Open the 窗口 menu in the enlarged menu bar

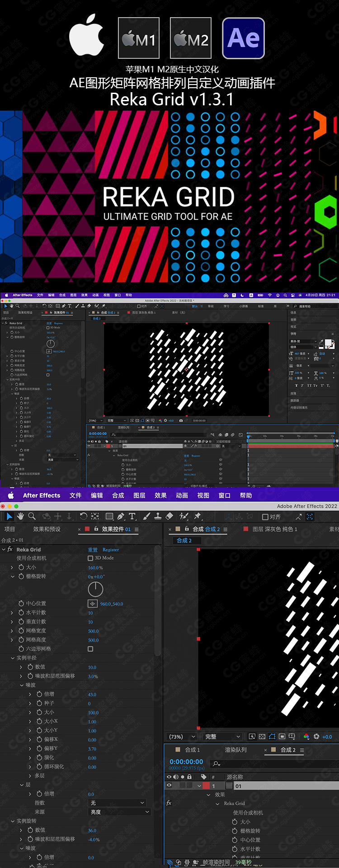225,495
